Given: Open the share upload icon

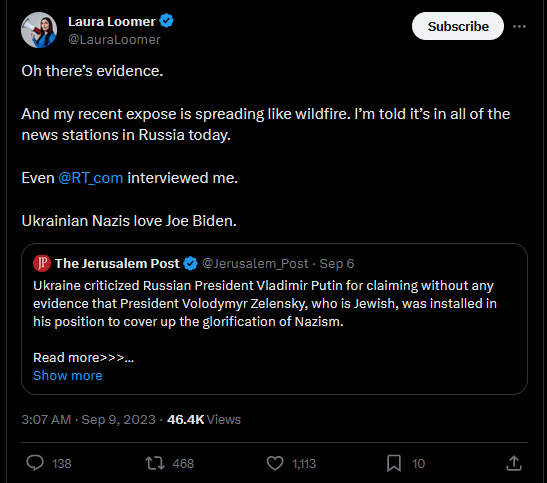Looking at the screenshot, I should pyautogui.click(x=514, y=463).
